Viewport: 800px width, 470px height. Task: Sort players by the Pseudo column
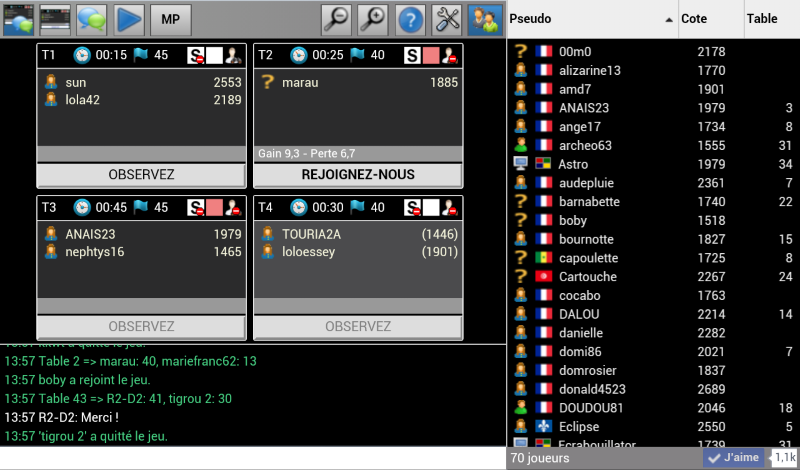pos(592,19)
